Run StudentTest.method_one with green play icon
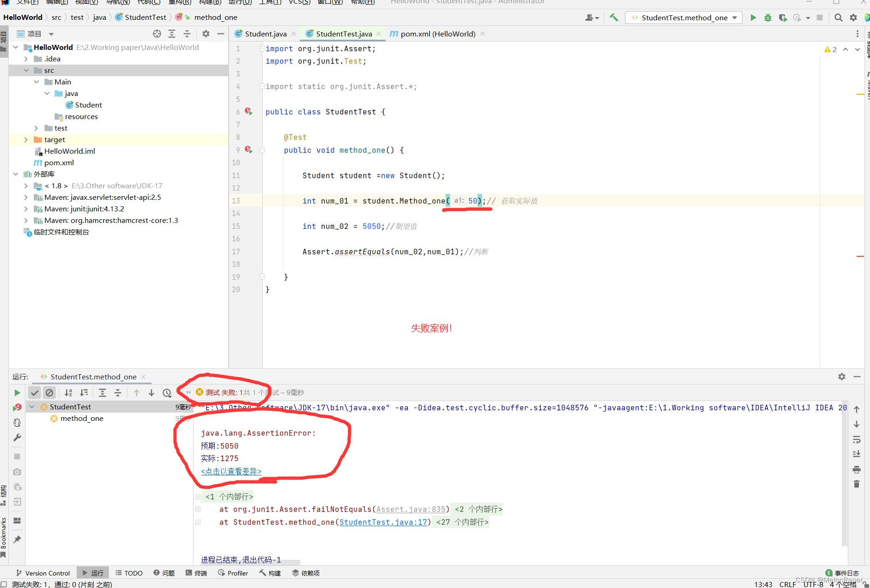Screen dimensions: 870x588 point(753,18)
